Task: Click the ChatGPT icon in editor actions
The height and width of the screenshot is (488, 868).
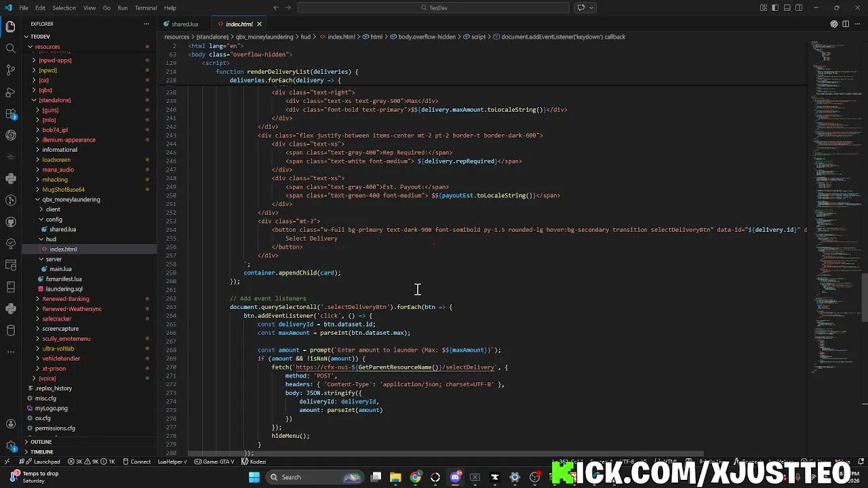Action: pyautogui.click(x=834, y=24)
